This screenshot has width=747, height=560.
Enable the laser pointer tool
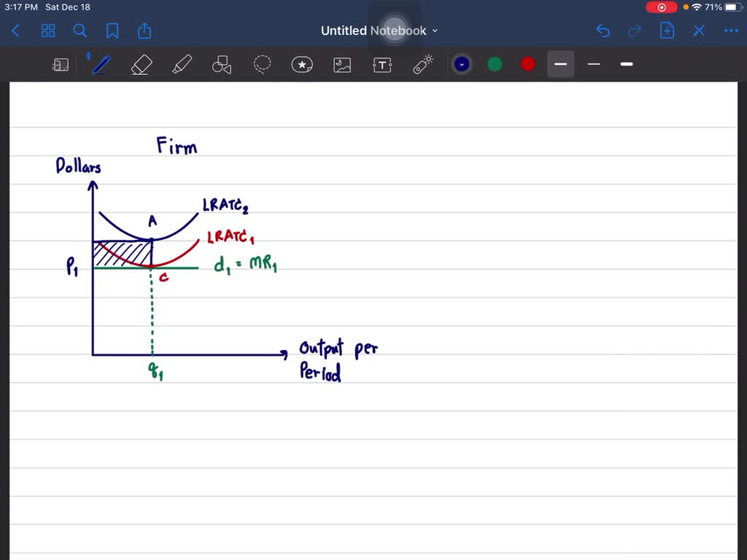point(422,64)
